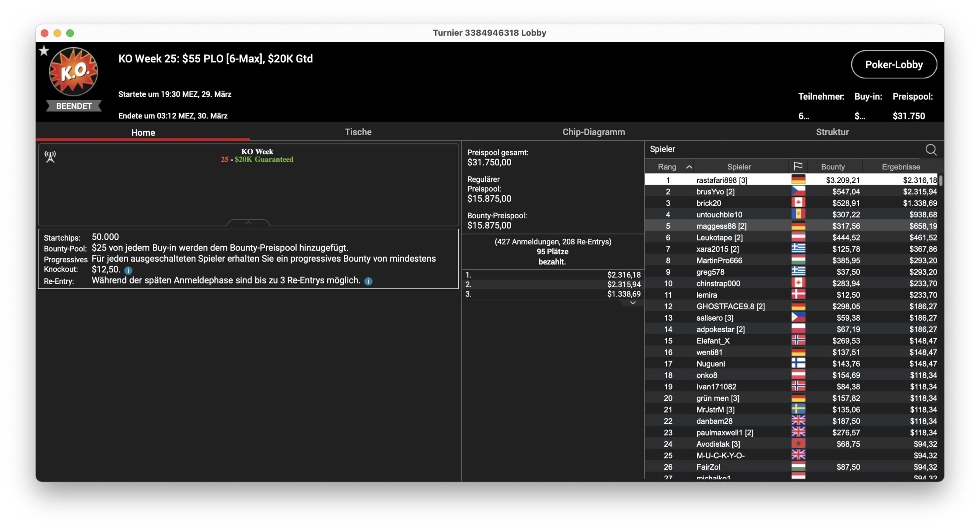Sort by the Bounty column header
The image size is (980, 529).
tap(833, 167)
